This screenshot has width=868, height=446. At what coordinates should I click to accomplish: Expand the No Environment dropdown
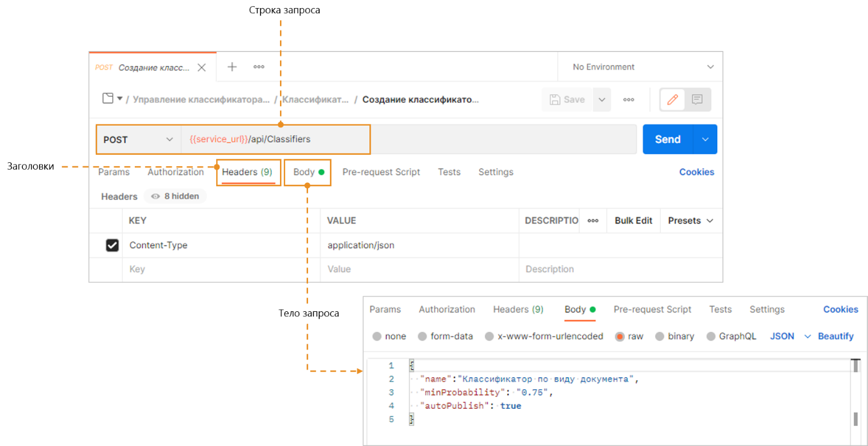coord(710,67)
